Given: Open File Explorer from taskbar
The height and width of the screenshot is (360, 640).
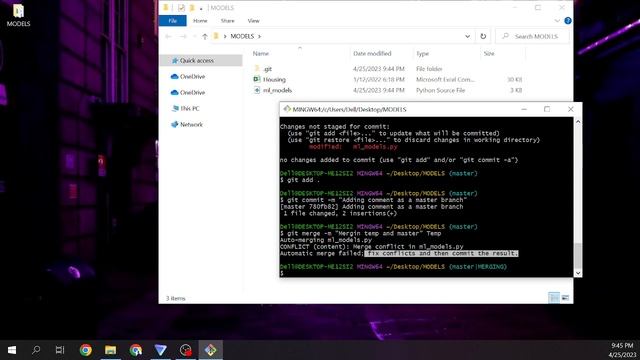Looking at the screenshot, I should [110, 350].
